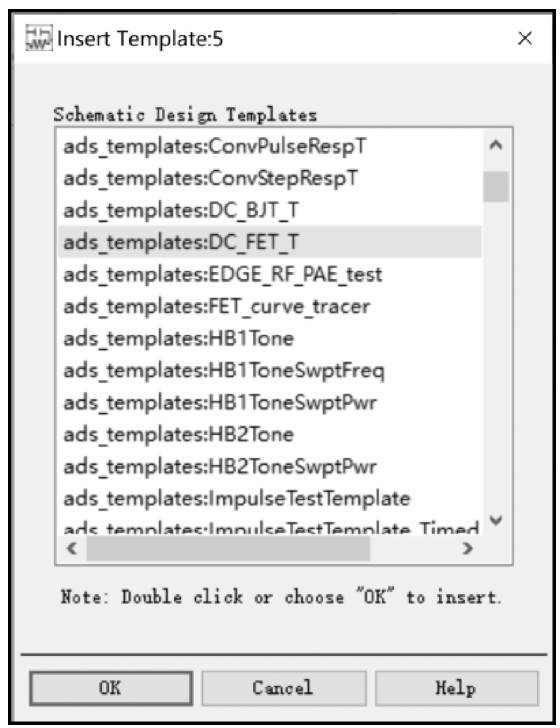The image size is (560, 728).
Task: Close the Insert Template dialog
Action: click(x=525, y=38)
